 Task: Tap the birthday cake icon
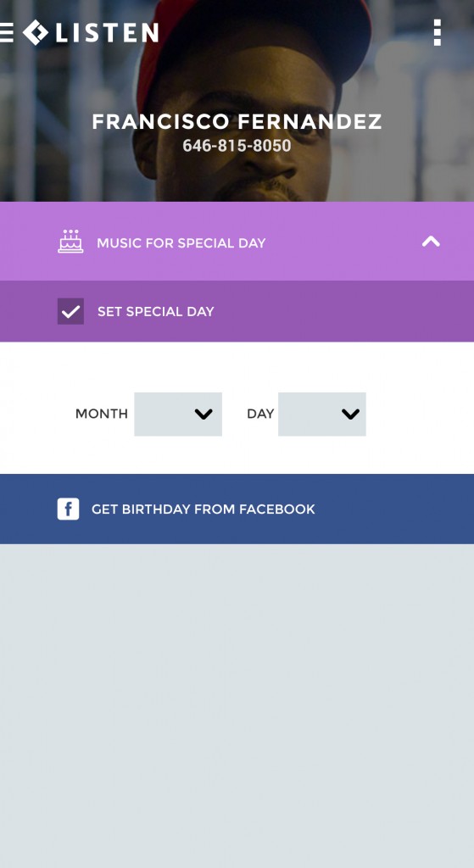70,242
